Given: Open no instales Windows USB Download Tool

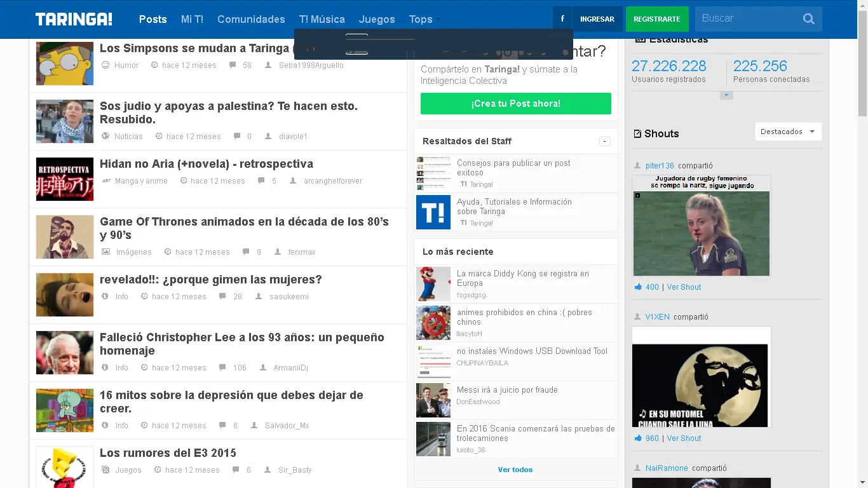Looking at the screenshot, I should point(532,351).
